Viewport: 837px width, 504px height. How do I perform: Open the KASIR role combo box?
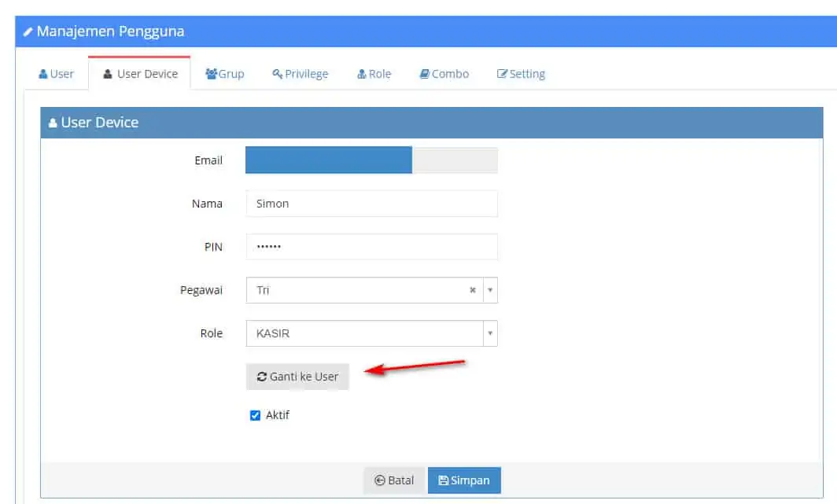pyautogui.click(x=371, y=333)
